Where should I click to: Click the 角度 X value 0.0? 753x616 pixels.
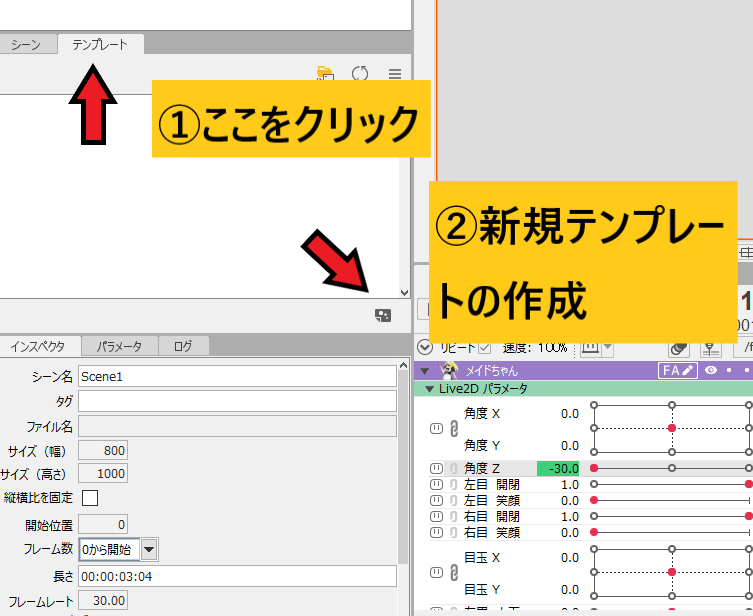(570, 413)
